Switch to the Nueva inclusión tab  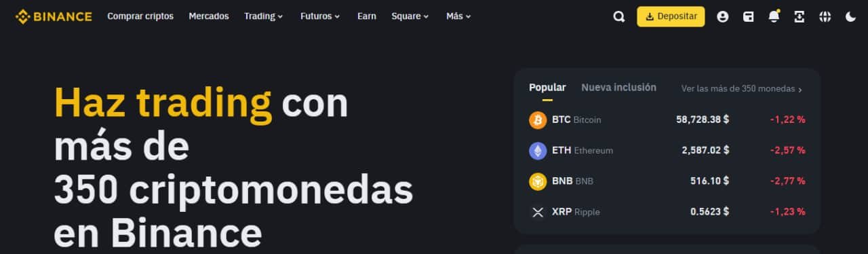pos(618,88)
